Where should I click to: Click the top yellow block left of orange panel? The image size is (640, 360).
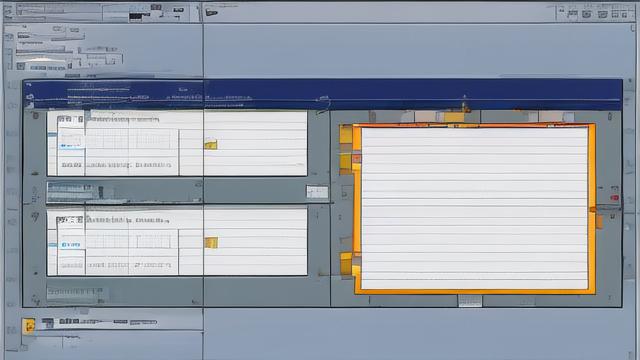[346, 134]
